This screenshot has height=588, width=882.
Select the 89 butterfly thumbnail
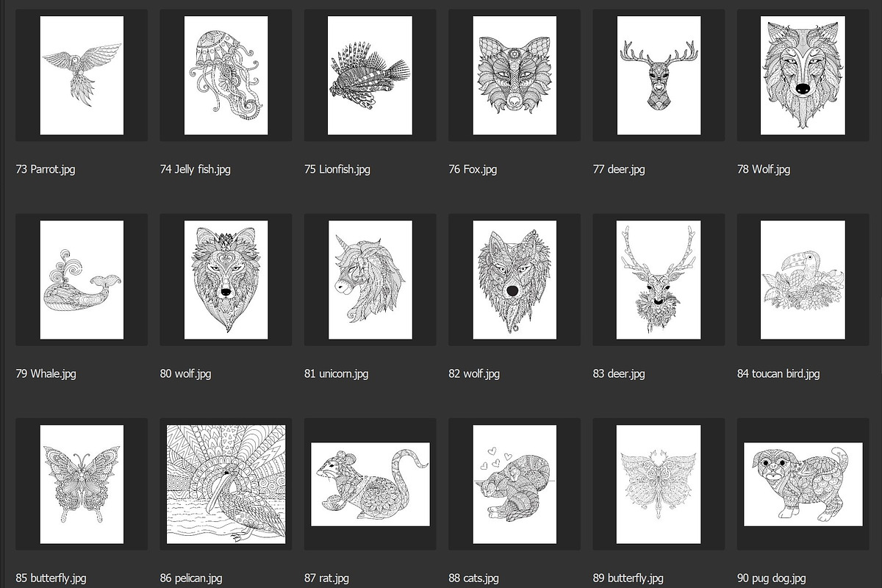(x=659, y=484)
